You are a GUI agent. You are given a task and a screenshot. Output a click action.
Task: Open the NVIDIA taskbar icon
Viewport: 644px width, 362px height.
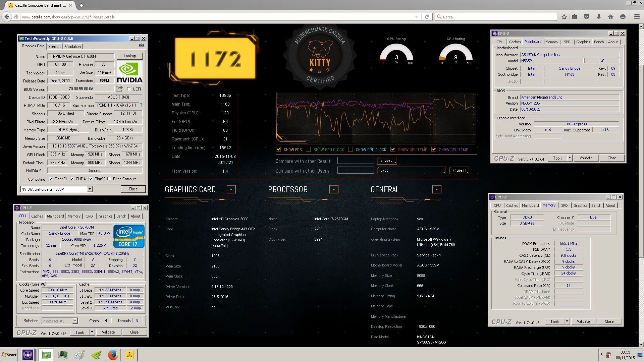[96, 355]
